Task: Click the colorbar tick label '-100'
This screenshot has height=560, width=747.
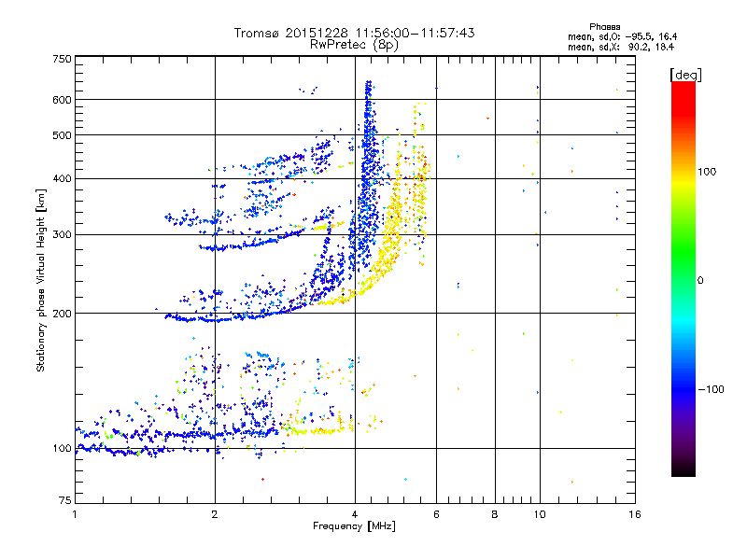Action: pyautogui.click(x=711, y=389)
